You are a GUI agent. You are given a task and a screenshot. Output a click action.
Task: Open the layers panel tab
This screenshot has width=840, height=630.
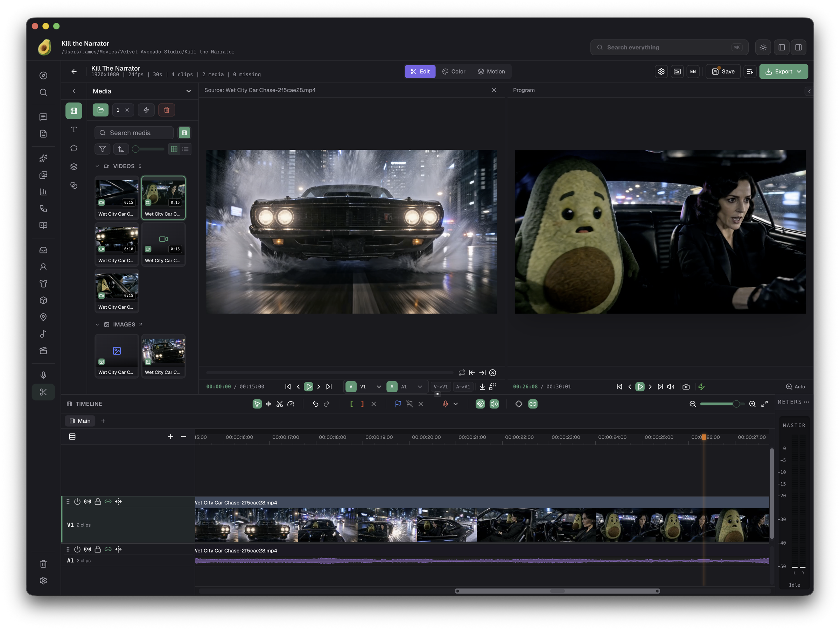pos(73,167)
